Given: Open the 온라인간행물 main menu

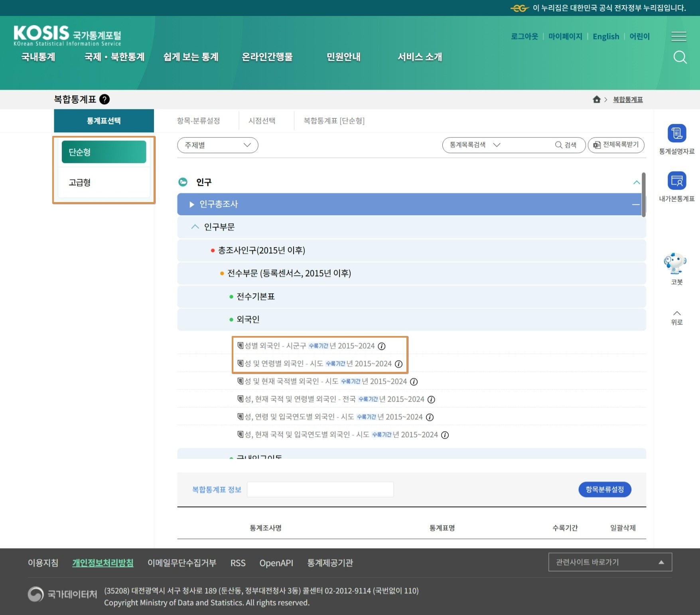Looking at the screenshot, I should click(267, 57).
